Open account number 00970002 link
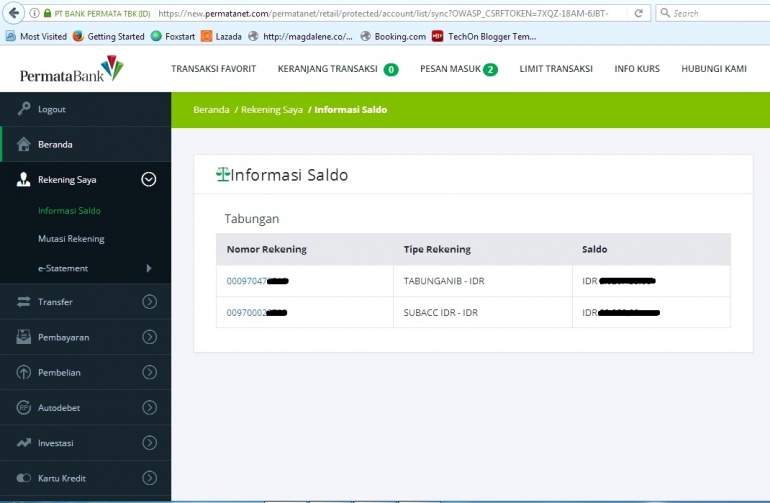The image size is (770, 503). coord(256,312)
